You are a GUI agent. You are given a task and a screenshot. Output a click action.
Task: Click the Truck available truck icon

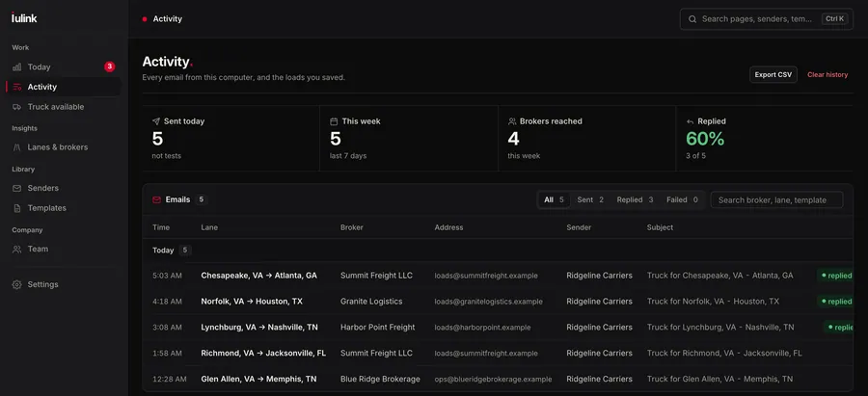17,107
